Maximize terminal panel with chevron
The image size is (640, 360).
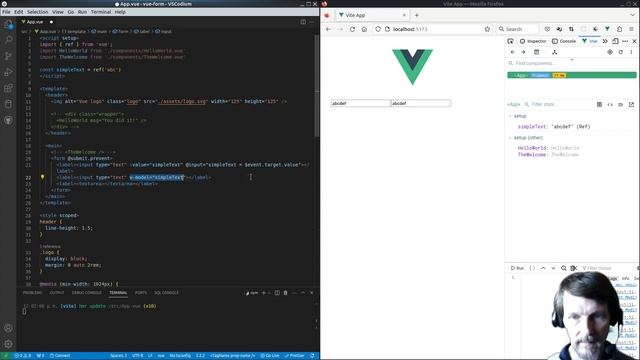(303, 293)
